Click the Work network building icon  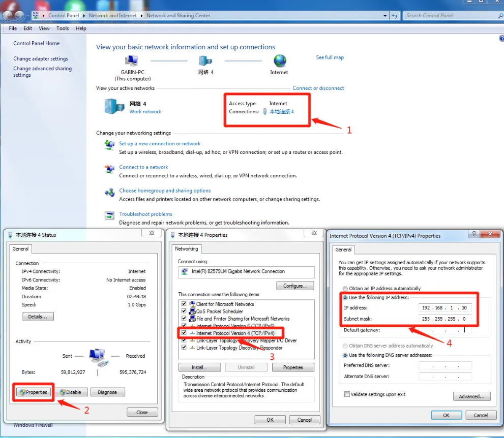click(x=114, y=106)
